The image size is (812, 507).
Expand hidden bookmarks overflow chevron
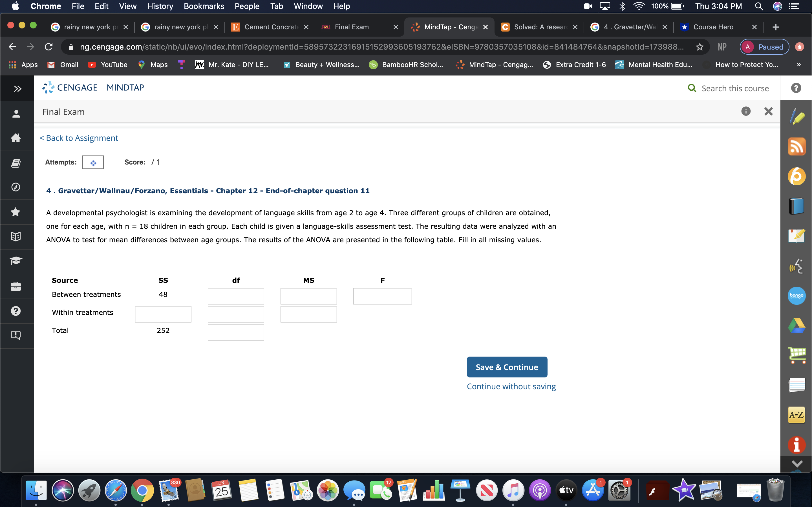798,65
